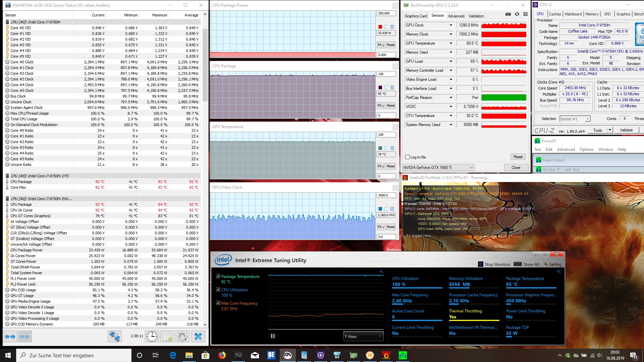Open XTU graph wrench settings icon

[381, 271]
